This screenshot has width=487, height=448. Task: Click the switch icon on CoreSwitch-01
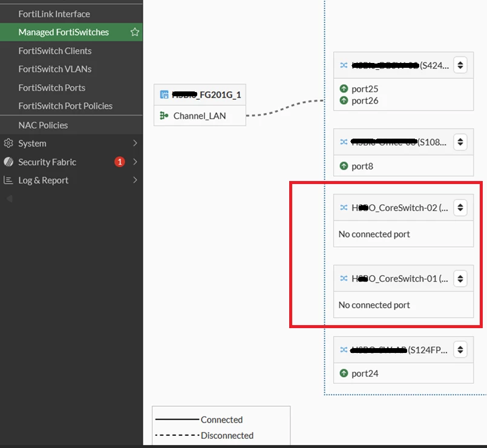coord(344,278)
